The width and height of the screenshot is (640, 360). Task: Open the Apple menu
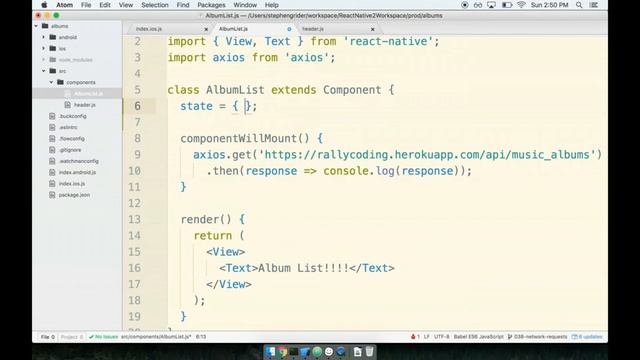coord(44,5)
